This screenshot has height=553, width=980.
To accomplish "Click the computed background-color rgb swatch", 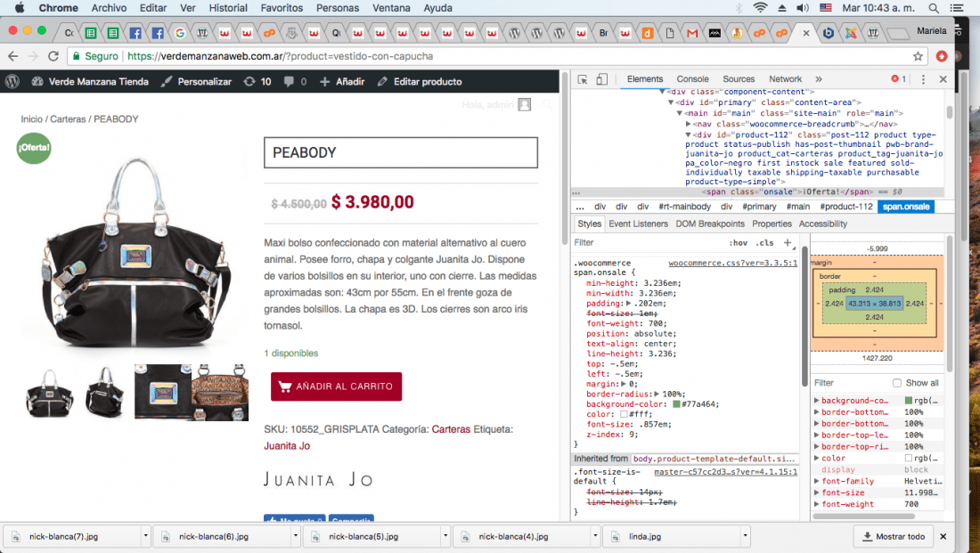I will click(909, 401).
